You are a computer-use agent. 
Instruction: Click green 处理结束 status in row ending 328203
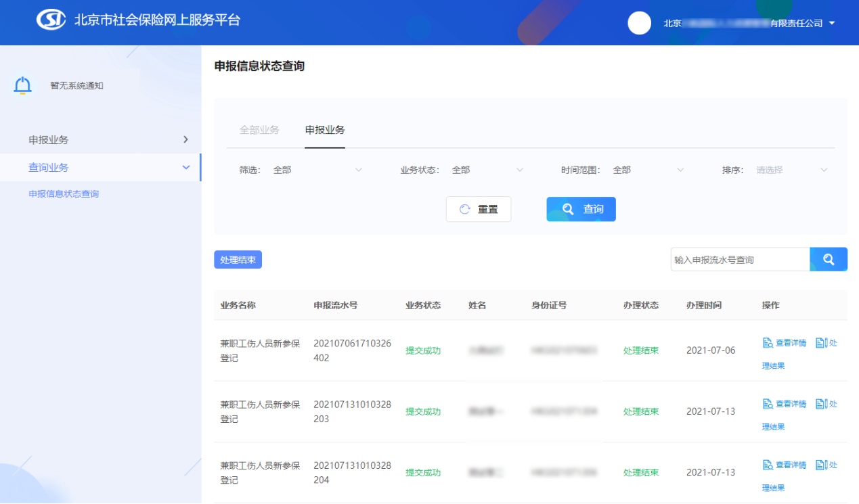641,411
